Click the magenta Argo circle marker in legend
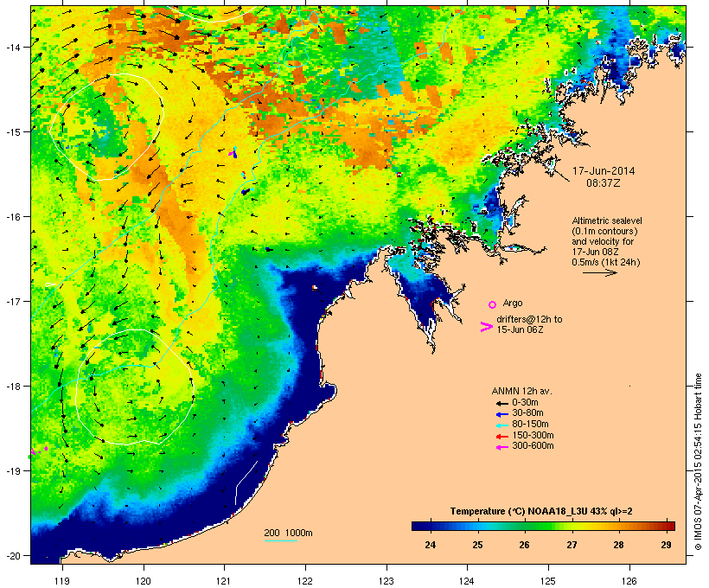This screenshot has width=709, height=588. click(493, 305)
